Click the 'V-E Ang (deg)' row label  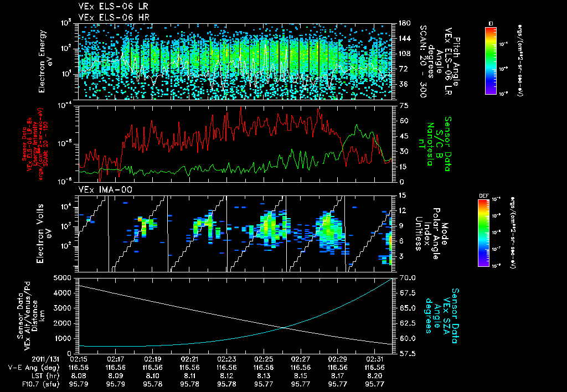tap(34, 368)
